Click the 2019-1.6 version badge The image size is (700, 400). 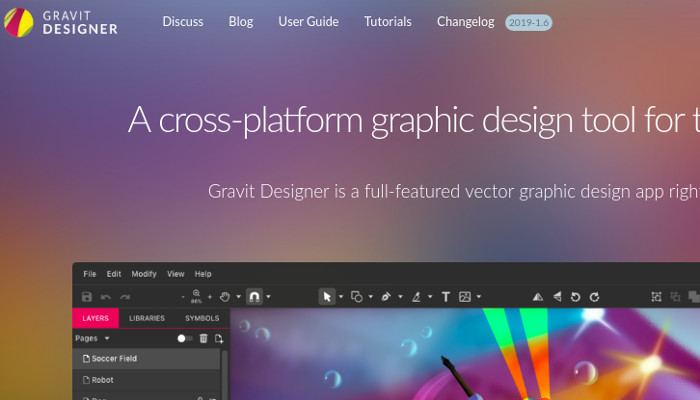tap(529, 22)
